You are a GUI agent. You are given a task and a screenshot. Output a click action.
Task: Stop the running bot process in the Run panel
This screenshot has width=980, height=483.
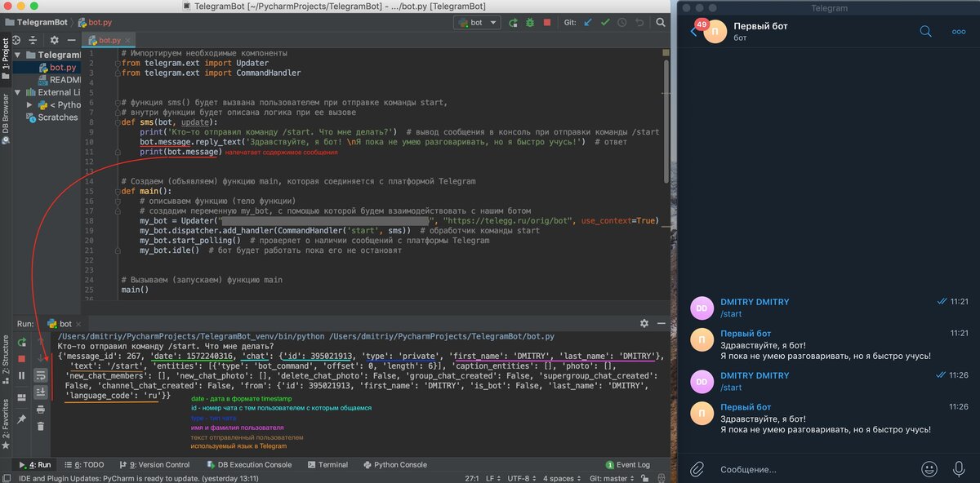pos(21,358)
